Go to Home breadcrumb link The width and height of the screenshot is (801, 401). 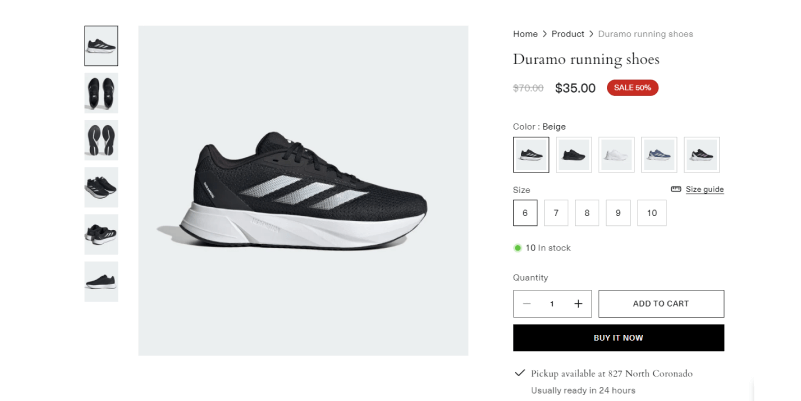[x=525, y=34]
